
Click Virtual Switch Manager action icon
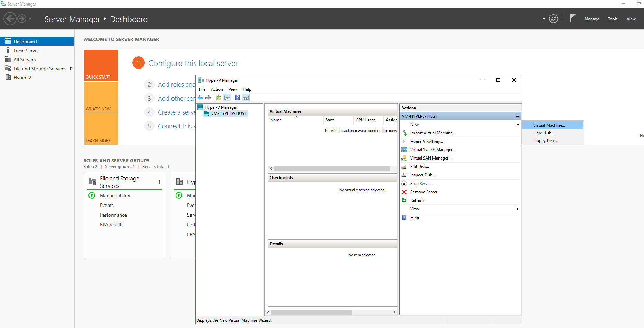(x=404, y=150)
